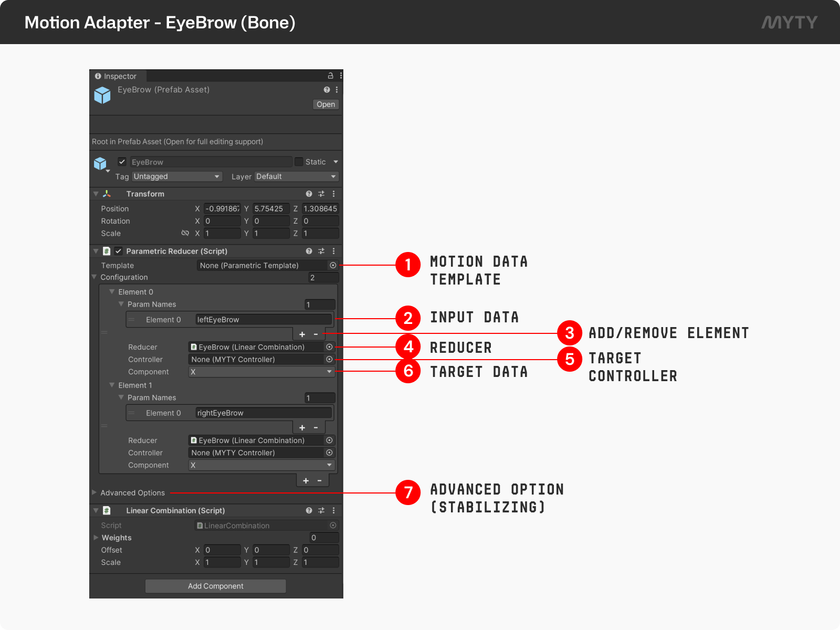The width and height of the screenshot is (840, 630).
Task: Toggle the Scale constrain proportions link icon
Action: point(185,233)
